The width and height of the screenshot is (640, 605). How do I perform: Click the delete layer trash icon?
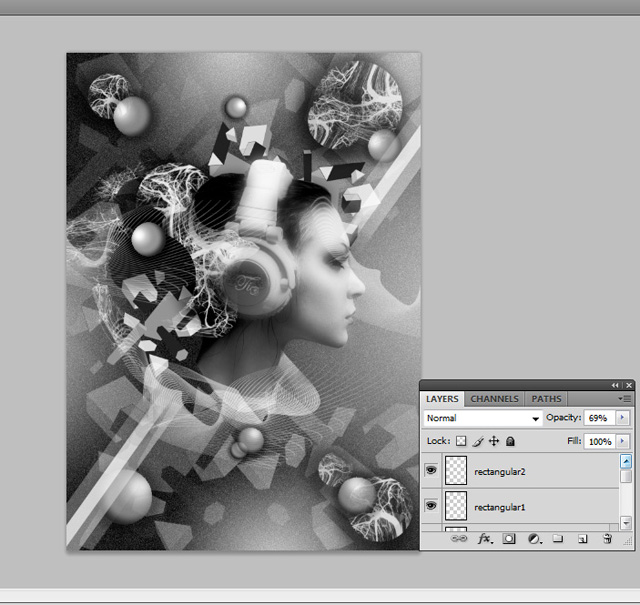[606, 538]
